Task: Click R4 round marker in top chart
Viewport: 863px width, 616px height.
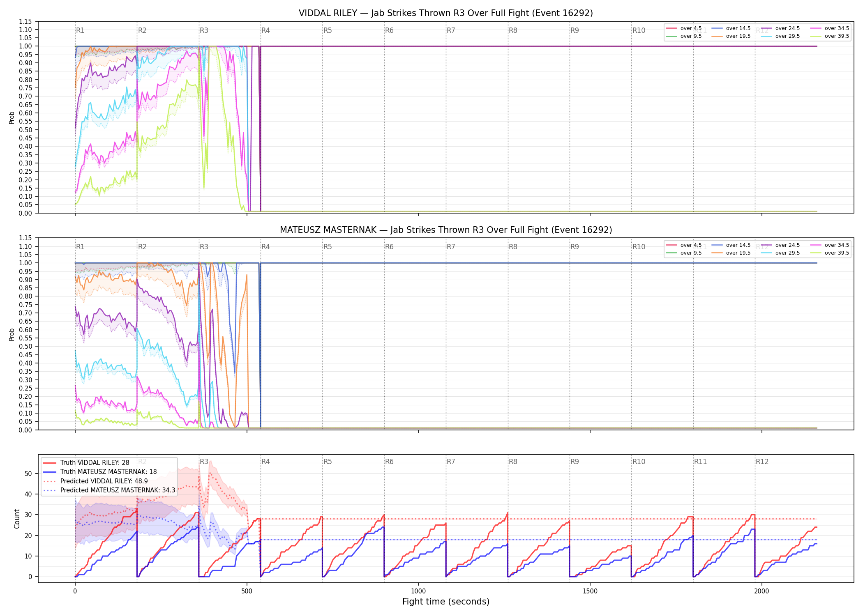Action: coord(265,30)
